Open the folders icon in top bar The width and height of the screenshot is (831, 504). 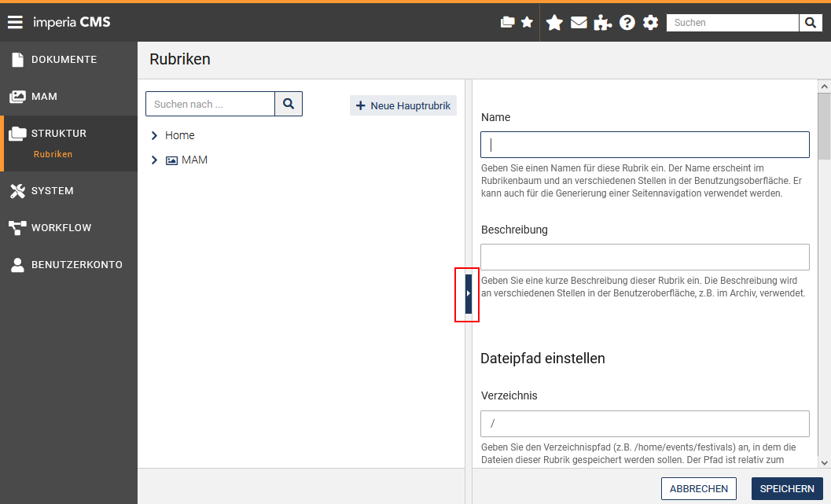click(x=507, y=22)
